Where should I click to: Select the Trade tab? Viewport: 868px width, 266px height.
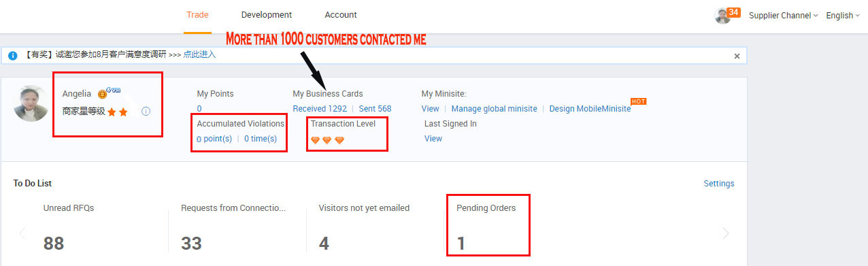pyautogui.click(x=197, y=15)
